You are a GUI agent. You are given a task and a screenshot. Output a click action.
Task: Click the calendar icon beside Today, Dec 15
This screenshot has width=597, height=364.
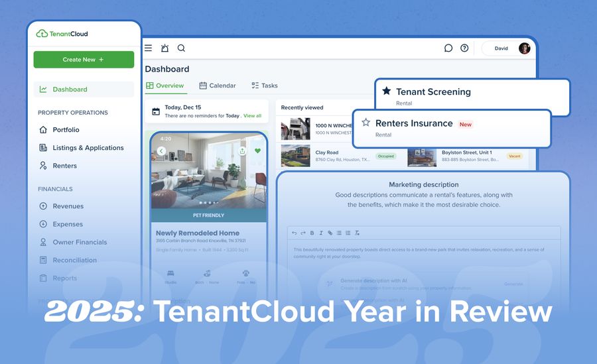156,111
